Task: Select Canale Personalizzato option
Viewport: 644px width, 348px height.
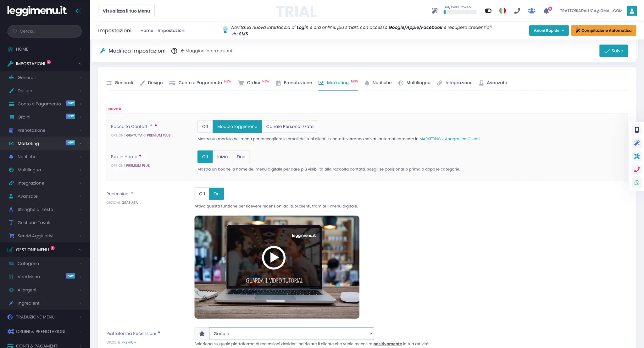Action: pyautogui.click(x=290, y=126)
